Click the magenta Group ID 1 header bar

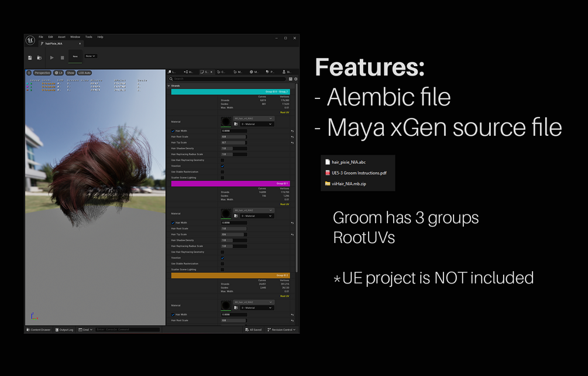pyautogui.click(x=231, y=183)
